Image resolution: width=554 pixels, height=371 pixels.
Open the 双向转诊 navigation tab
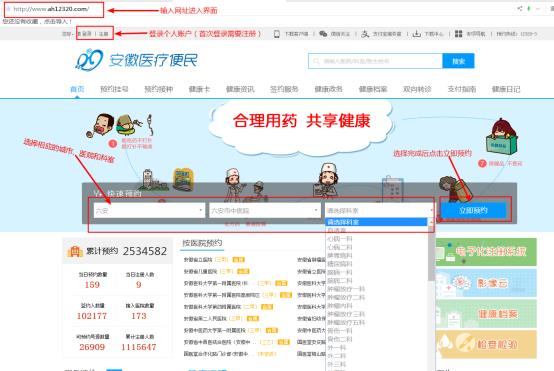pos(417,89)
